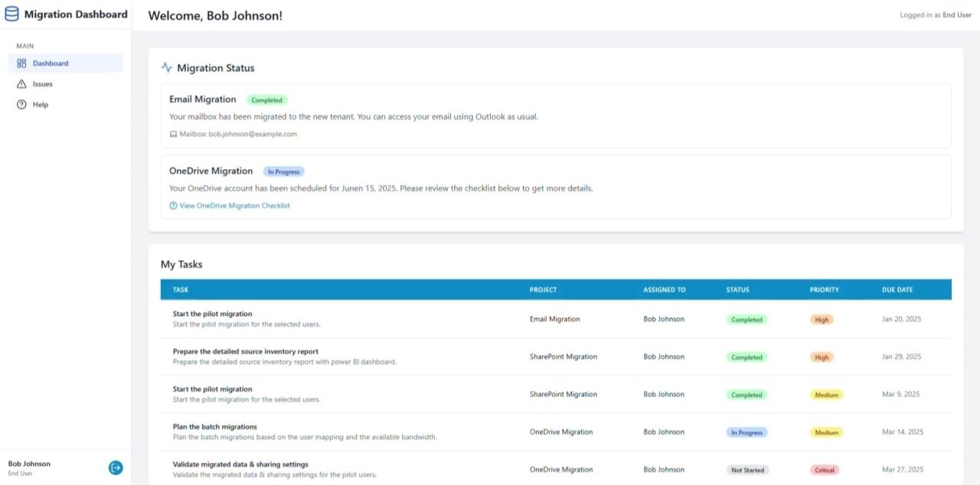Click High priority badge in Jan 29 row
Screen dimensions: 980x485
click(x=822, y=357)
